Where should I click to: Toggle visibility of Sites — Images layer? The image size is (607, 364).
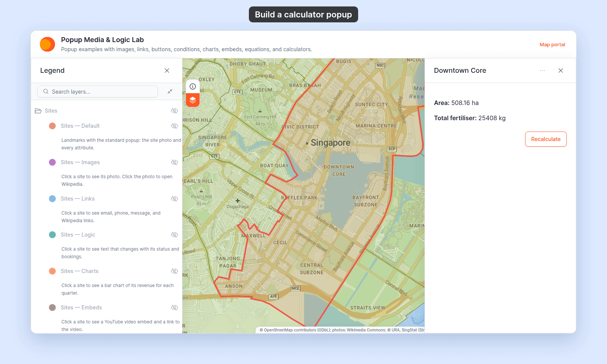click(175, 162)
